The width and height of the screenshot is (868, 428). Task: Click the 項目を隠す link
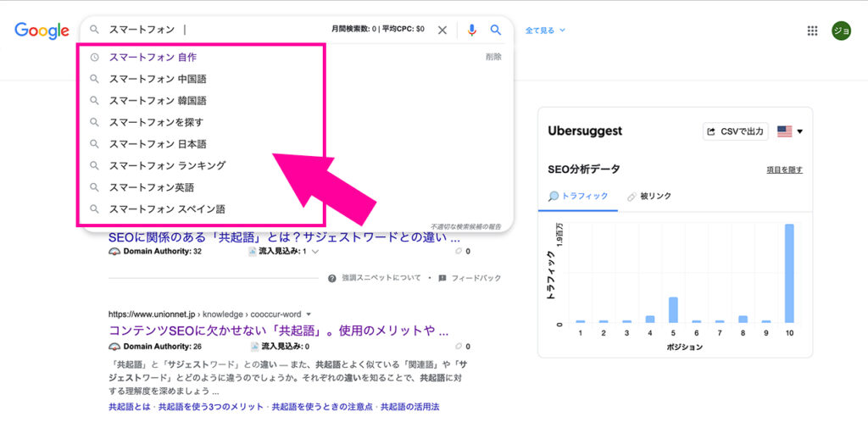(784, 170)
